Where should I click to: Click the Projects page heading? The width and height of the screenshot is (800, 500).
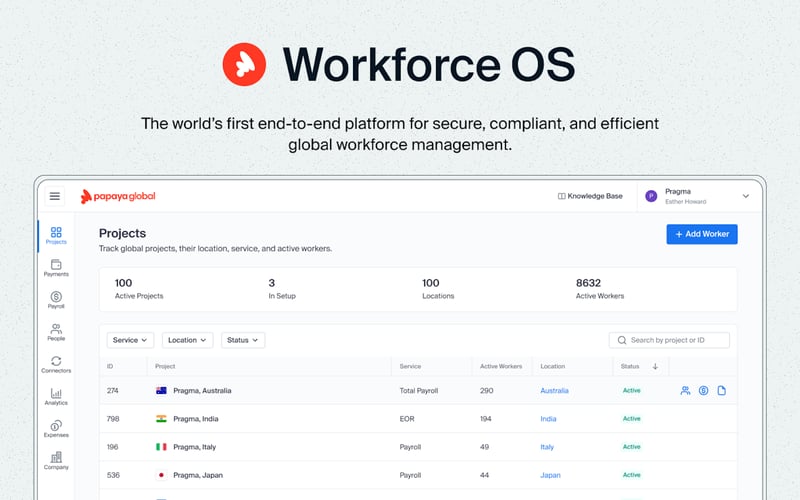click(x=122, y=233)
